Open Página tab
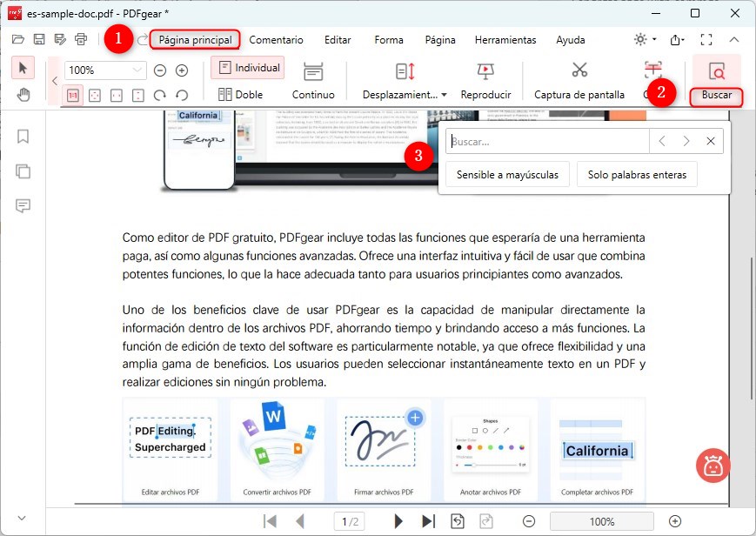 [440, 39]
